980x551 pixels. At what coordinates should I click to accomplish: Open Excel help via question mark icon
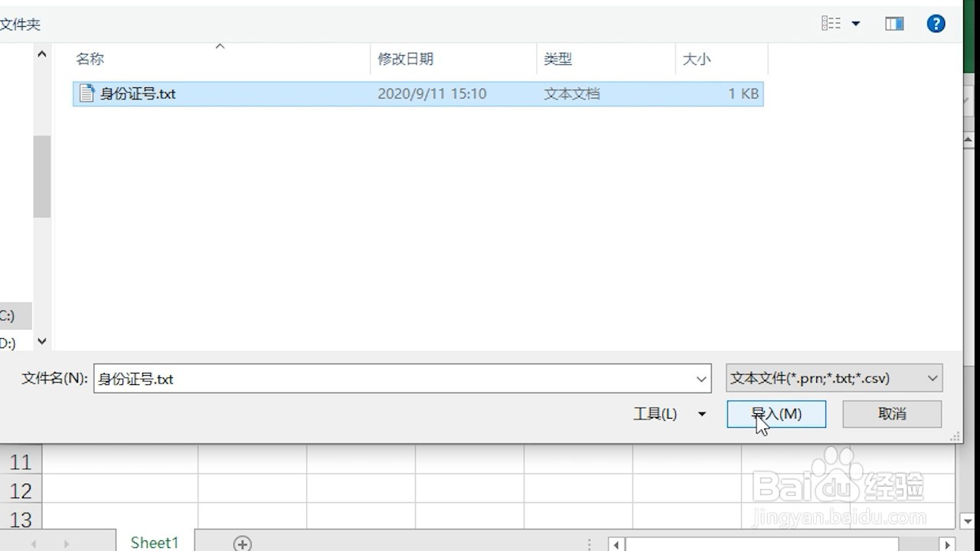point(936,23)
